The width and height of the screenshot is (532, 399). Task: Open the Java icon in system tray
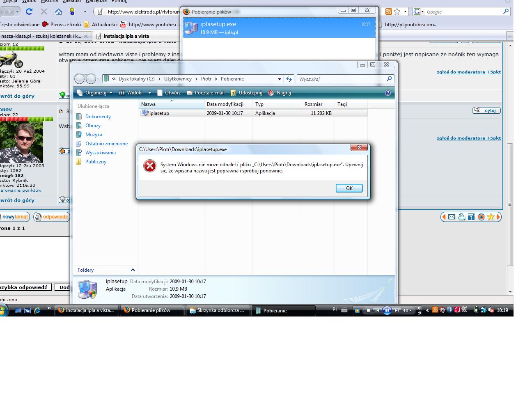coord(434,310)
